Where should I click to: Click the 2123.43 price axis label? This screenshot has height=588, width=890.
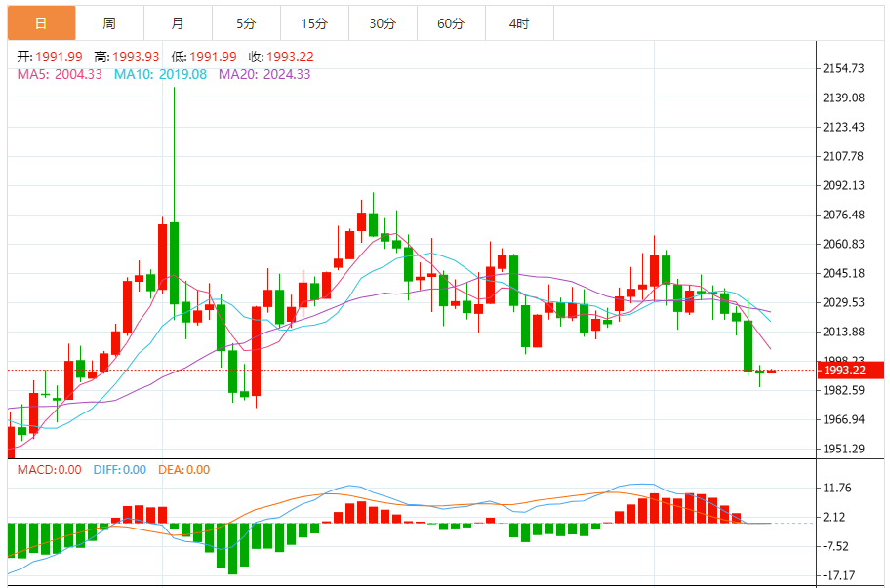pyautogui.click(x=843, y=127)
